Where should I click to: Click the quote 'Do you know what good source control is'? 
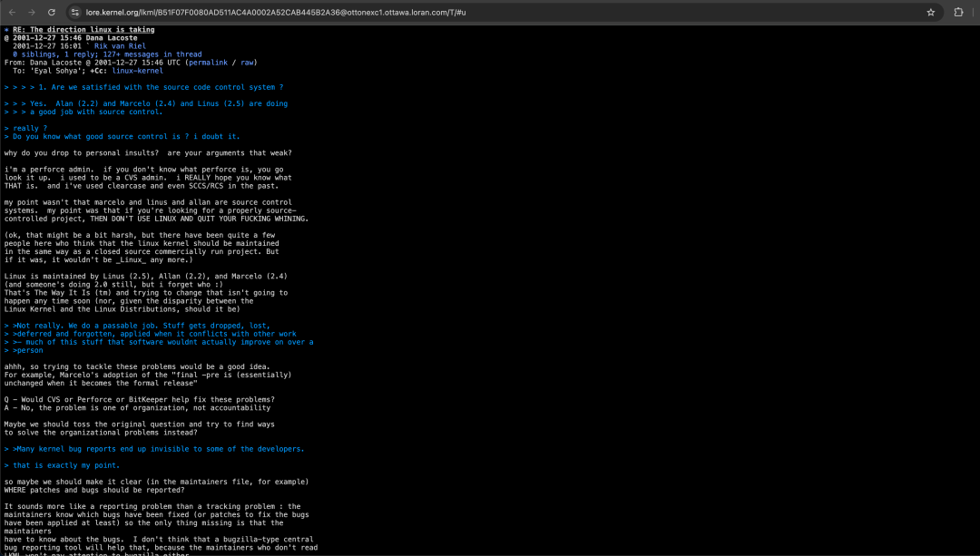pyautogui.click(x=122, y=136)
